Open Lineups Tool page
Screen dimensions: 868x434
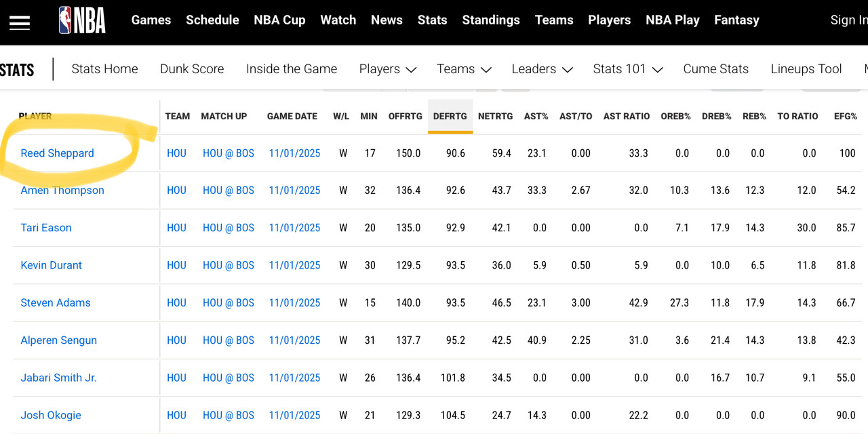point(806,69)
